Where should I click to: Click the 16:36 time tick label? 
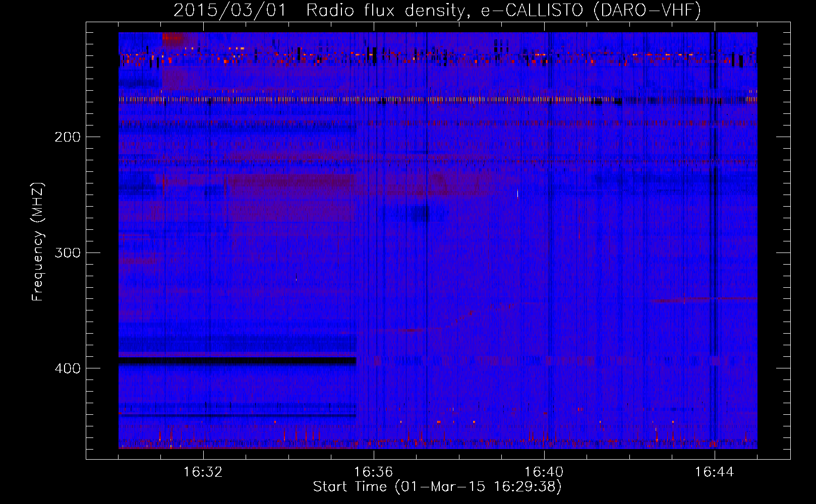tap(374, 472)
